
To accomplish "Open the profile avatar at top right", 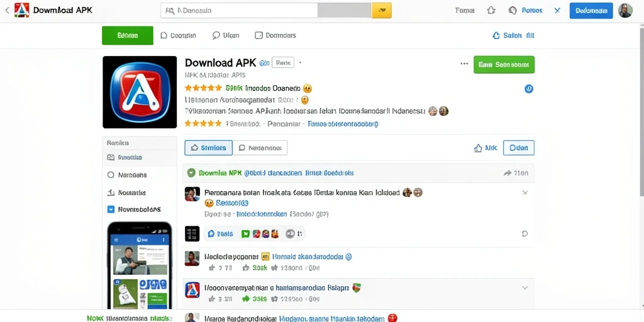I will tap(625, 11).
